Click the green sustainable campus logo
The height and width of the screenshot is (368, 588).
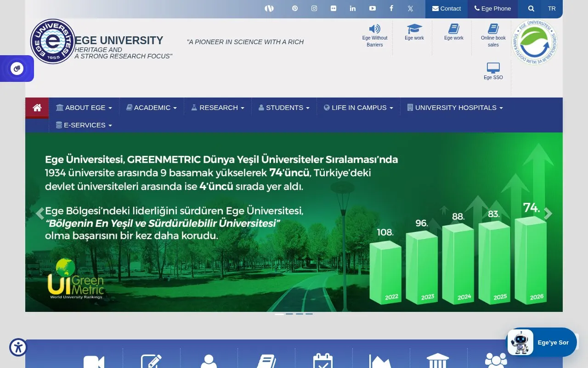[x=535, y=42]
